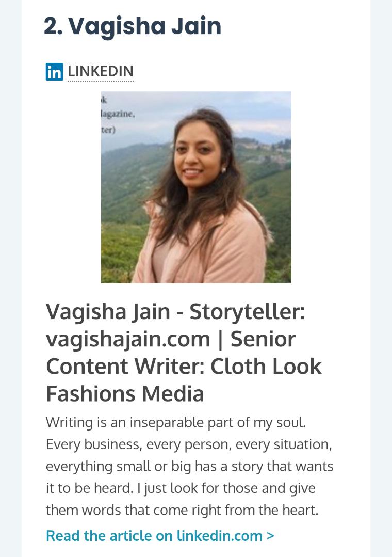Click 'linkedin.com' in the read-article link
392x557 pixels.
pos(219,536)
